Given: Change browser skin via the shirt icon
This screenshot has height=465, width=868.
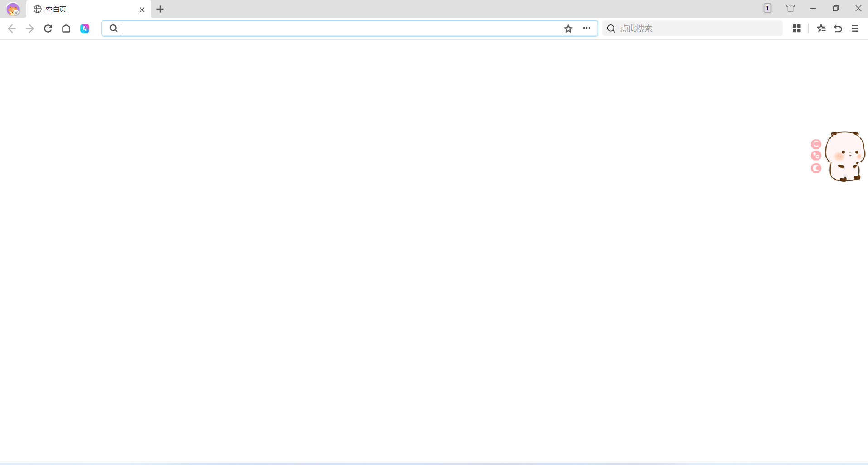Looking at the screenshot, I should (x=790, y=8).
